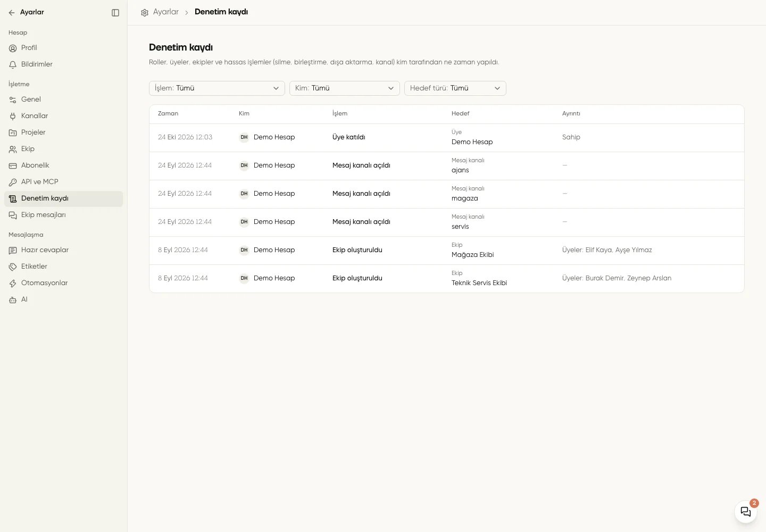Open Hazır cevaplar page
The width and height of the screenshot is (766, 532).
(x=63, y=250)
